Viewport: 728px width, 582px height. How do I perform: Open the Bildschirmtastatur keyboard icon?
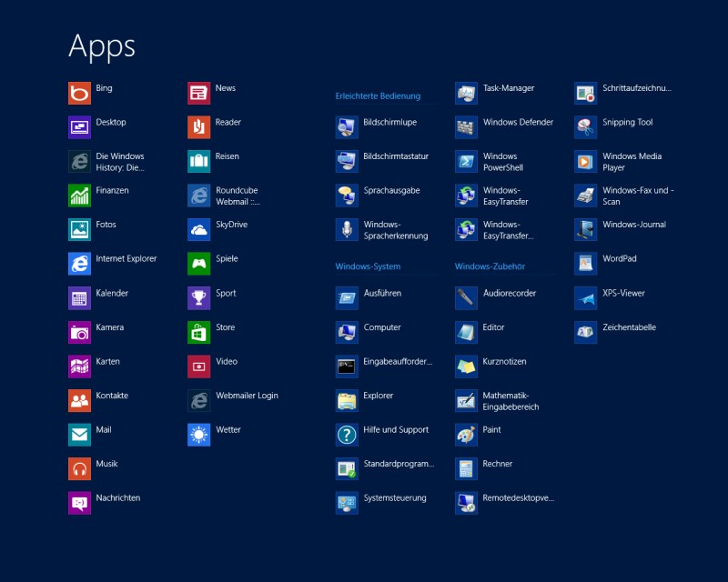pyautogui.click(x=347, y=162)
